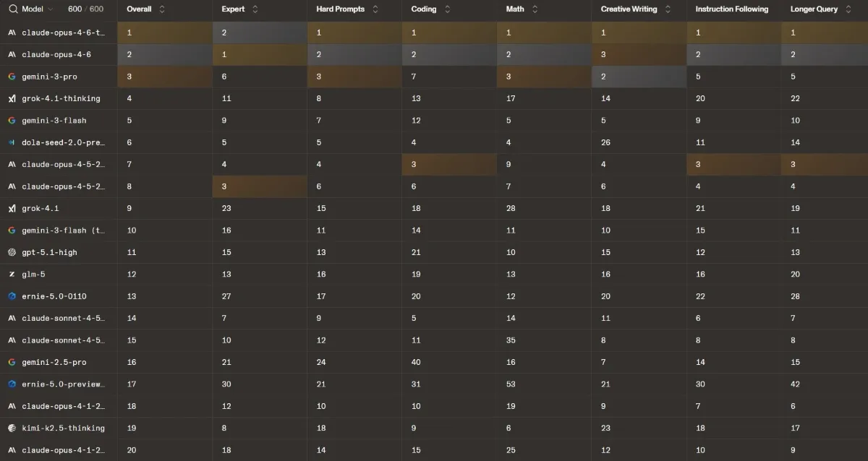
Task: Click the search magnifier icon beside Model
Action: coord(13,9)
